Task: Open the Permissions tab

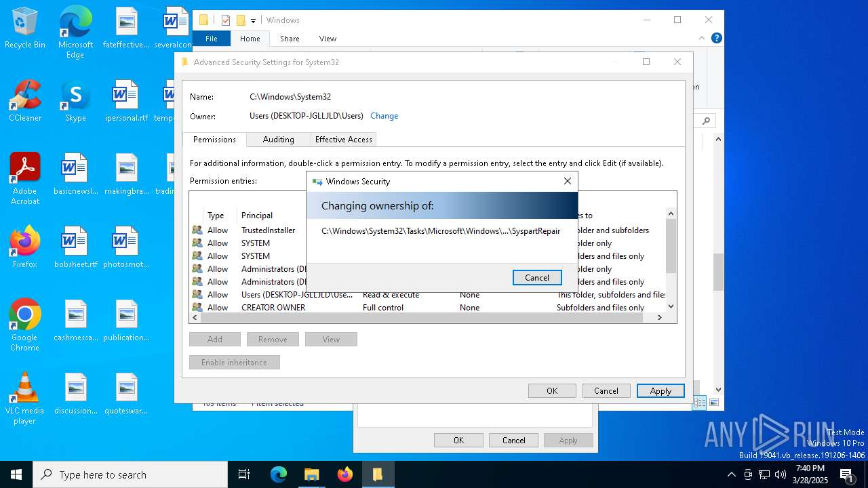Action: [x=214, y=139]
